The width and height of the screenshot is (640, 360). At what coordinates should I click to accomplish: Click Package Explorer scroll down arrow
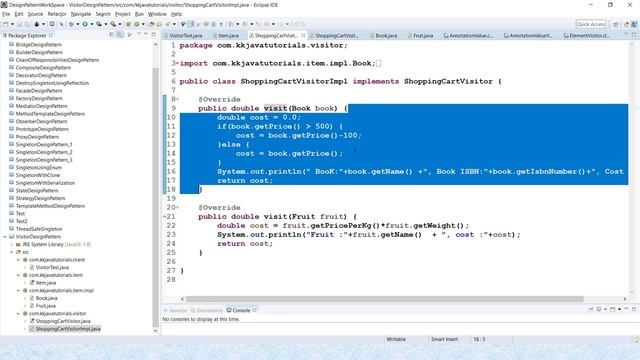click(x=156, y=331)
